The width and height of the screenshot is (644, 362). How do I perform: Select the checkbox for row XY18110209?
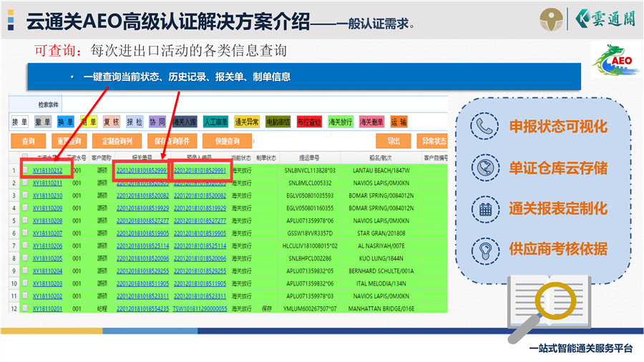coord(25,207)
